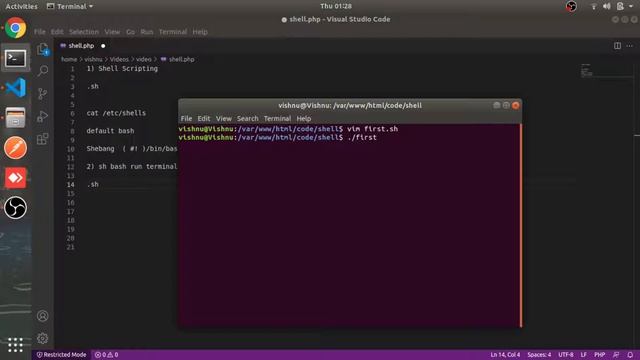Open Search view in VS Code activity bar
The width and height of the screenshot is (640, 360).
43,71
